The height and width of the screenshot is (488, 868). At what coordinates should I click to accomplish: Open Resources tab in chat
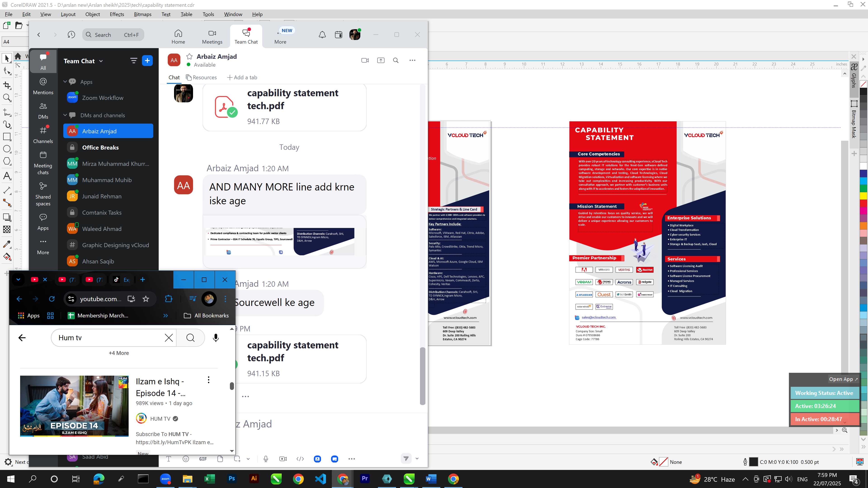point(201,77)
